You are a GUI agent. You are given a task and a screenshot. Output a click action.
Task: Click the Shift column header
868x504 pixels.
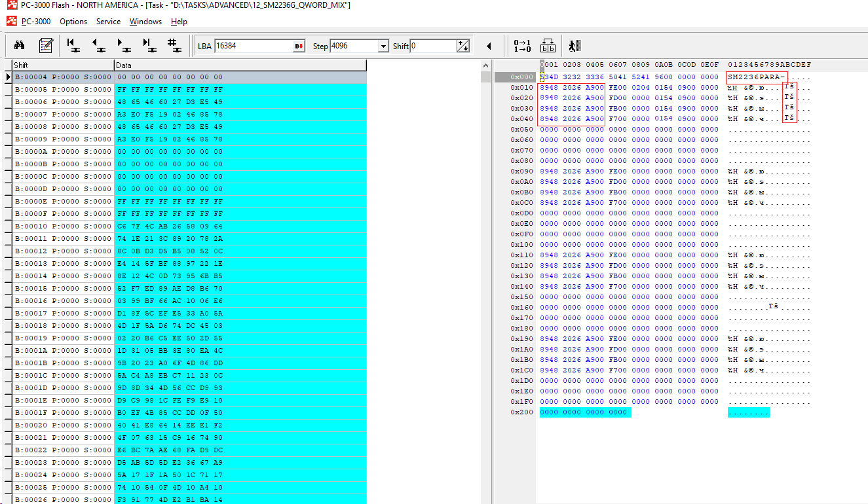click(x=63, y=65)
